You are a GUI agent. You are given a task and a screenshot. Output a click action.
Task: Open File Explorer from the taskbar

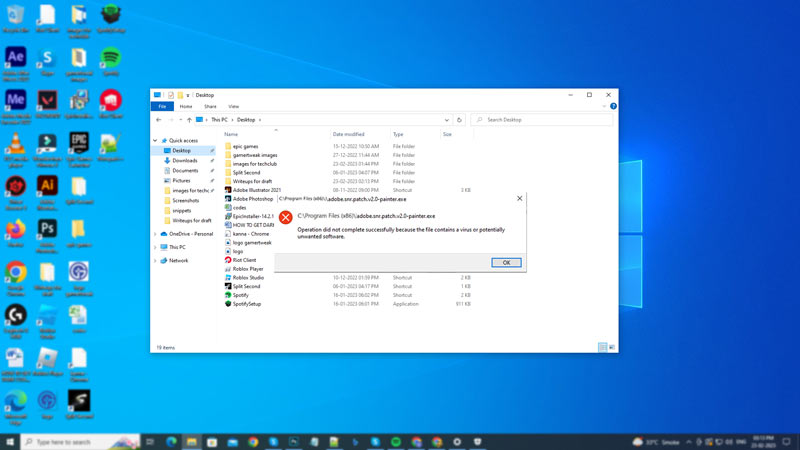[191, 441]
